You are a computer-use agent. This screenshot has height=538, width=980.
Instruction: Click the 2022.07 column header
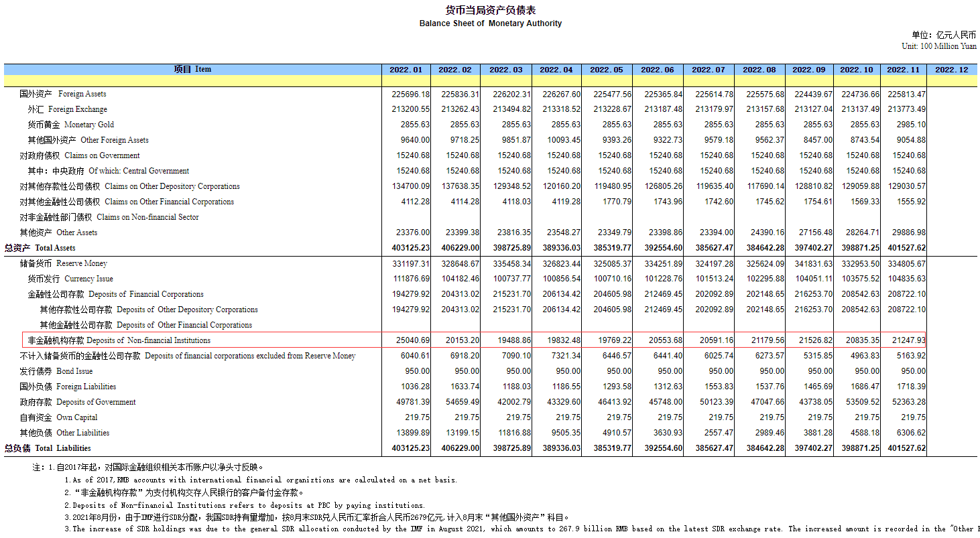[x=709, y=70]
